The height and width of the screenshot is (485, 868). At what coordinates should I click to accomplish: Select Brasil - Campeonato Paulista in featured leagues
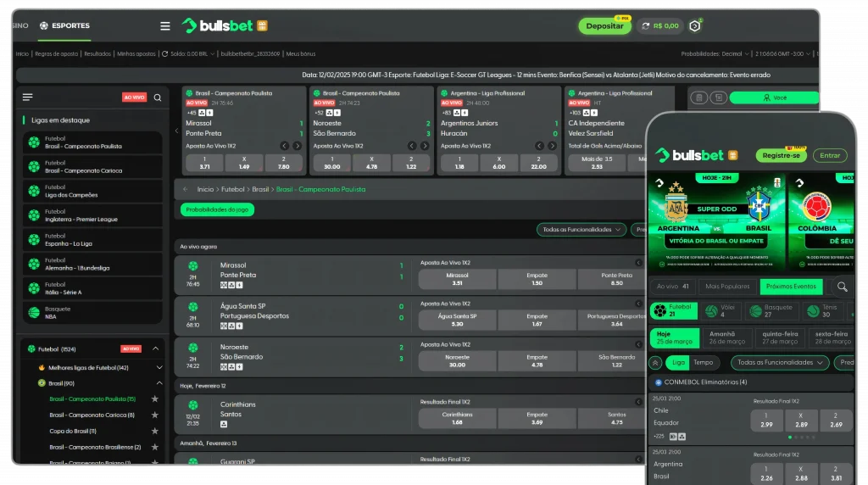pos(92,142)
